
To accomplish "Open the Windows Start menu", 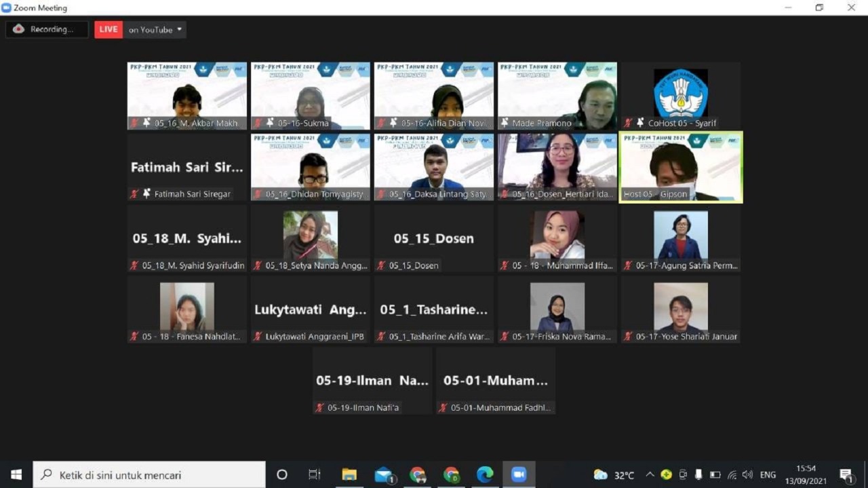I will pos(16,474).
